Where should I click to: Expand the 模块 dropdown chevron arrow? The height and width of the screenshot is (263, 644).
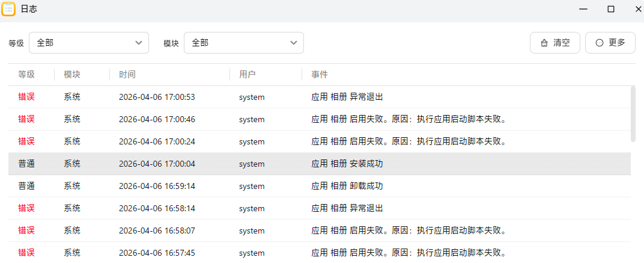(294, 43)
